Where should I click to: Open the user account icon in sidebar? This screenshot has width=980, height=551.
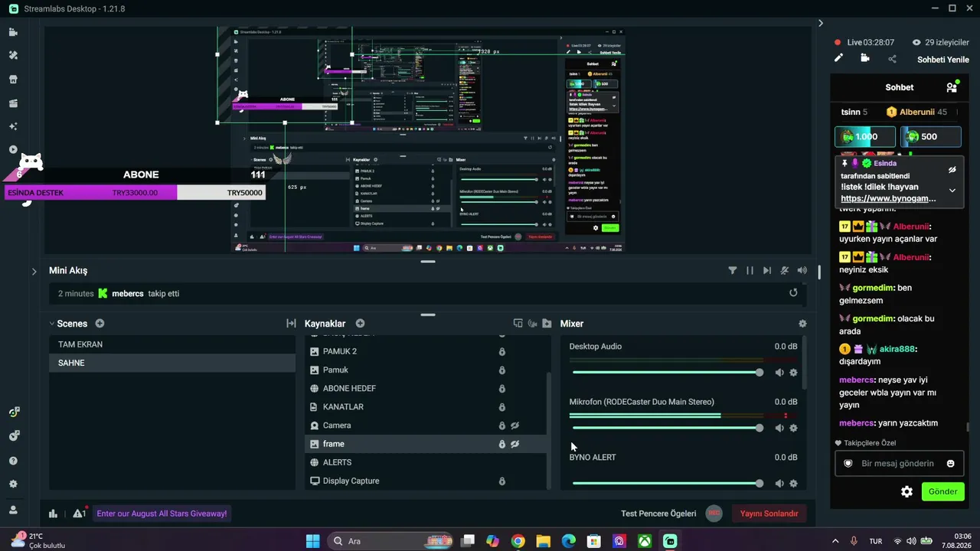[13, 510]
